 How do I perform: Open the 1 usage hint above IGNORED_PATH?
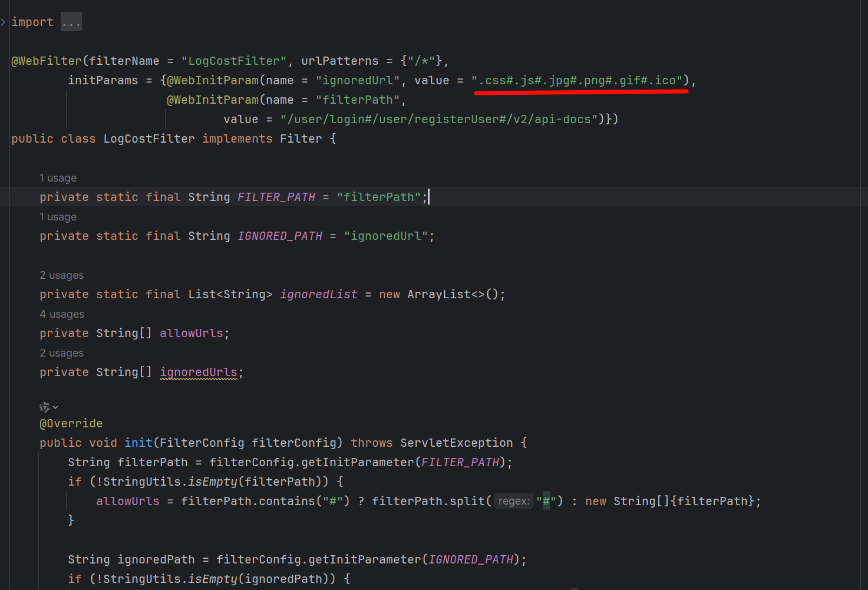[x=58, y=217]
